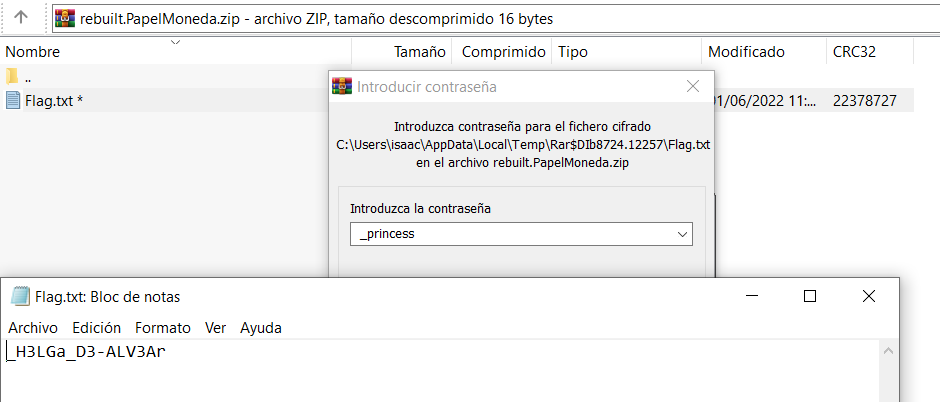Open the Edición menu
This screenshot has width=940, height=402.
pos(96,327)
